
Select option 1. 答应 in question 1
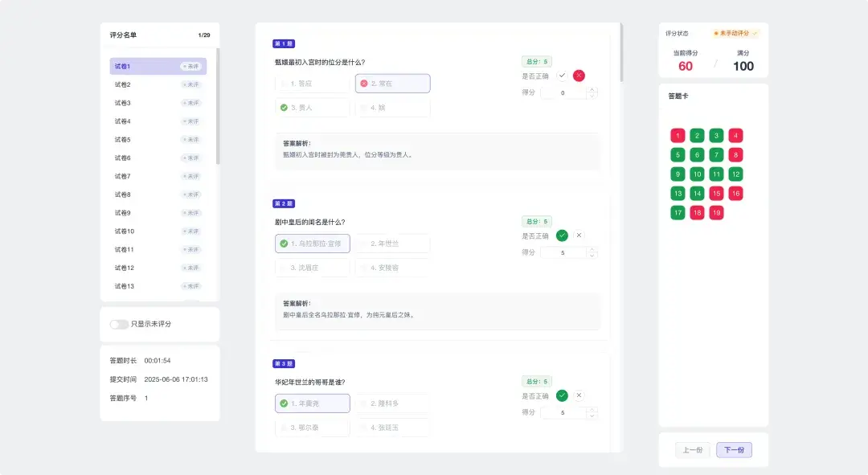(312, 84)
